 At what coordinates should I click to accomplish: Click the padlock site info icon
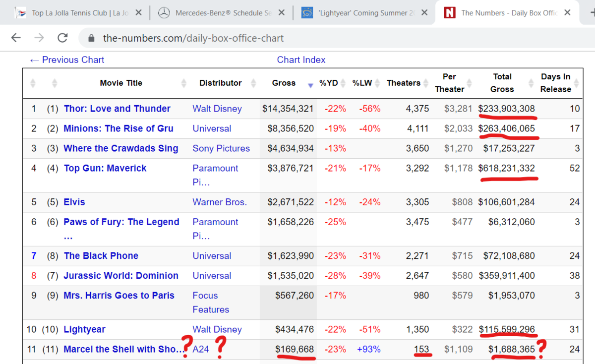91,38
